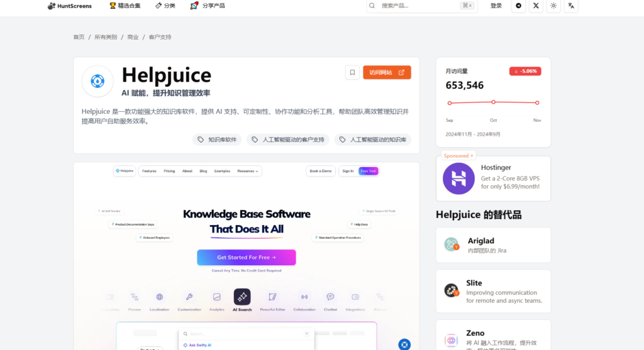Open 分享产品 in the top navigation
Image resolution: width=644 pixels, height=350 pixels.
(208, 6)
